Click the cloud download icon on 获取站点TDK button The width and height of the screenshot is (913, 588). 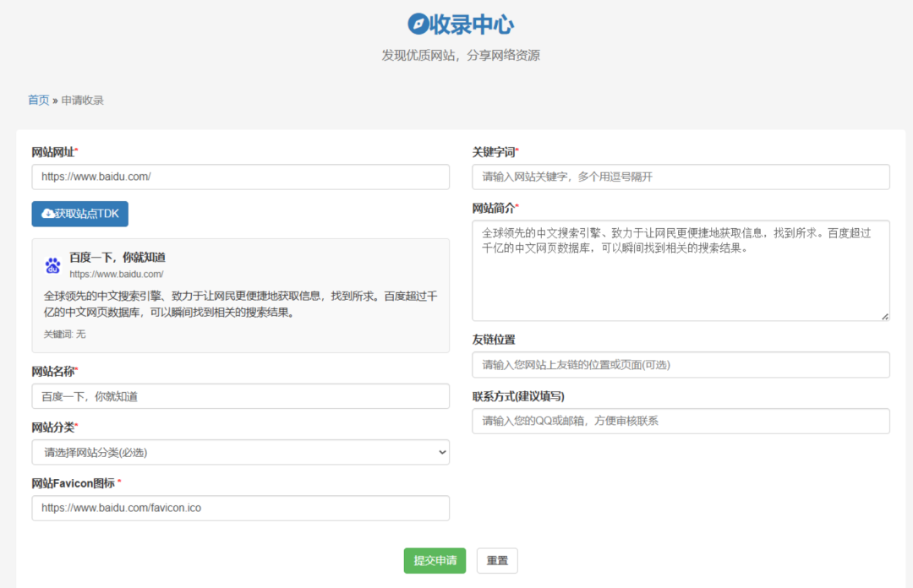47,214
